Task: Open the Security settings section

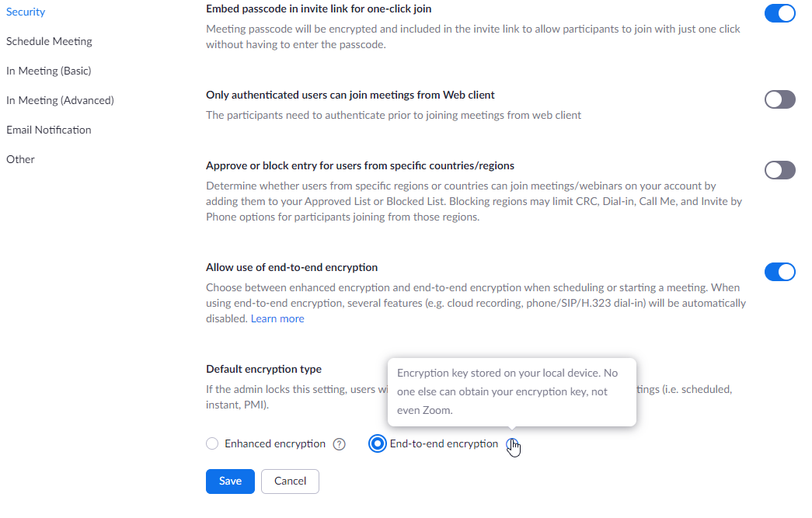Action: [26, 12]
